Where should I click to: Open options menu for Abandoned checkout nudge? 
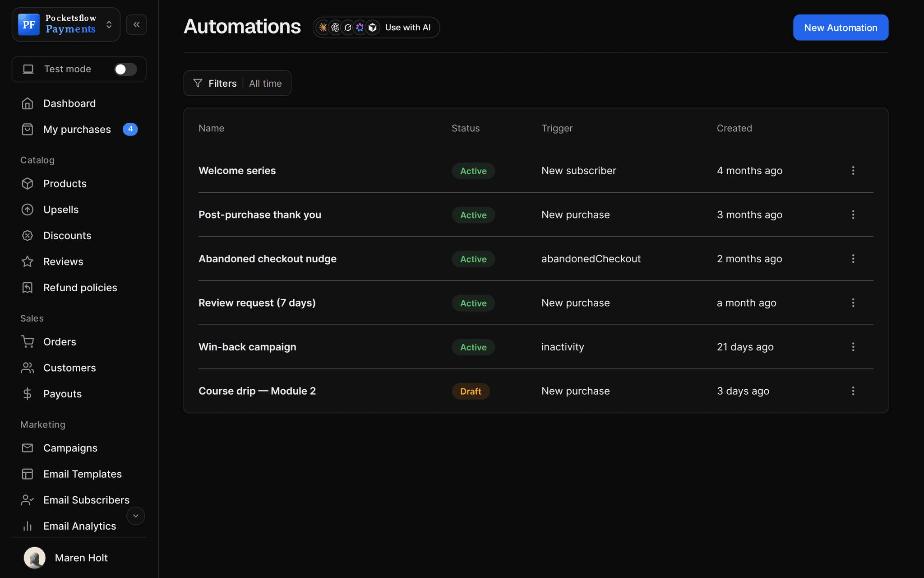point(853,259)
